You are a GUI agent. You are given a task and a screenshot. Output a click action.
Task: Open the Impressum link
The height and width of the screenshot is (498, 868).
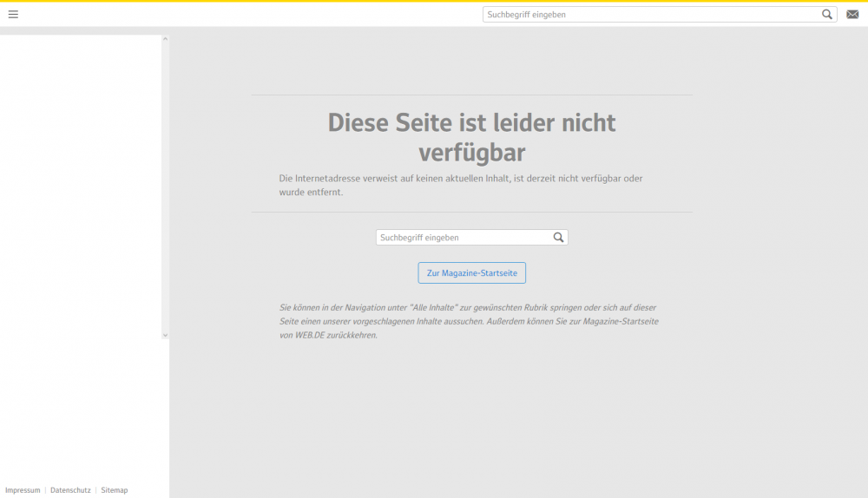tap(23, 490)
